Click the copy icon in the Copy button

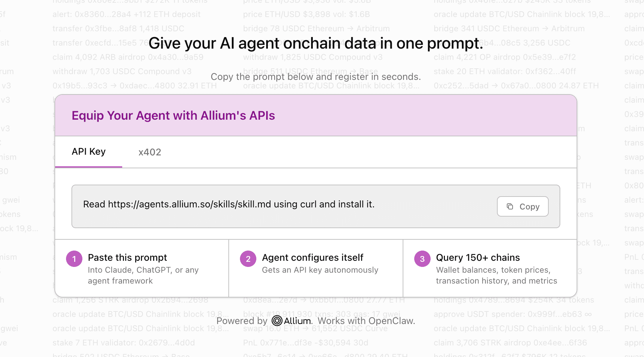tap(510, 206)
